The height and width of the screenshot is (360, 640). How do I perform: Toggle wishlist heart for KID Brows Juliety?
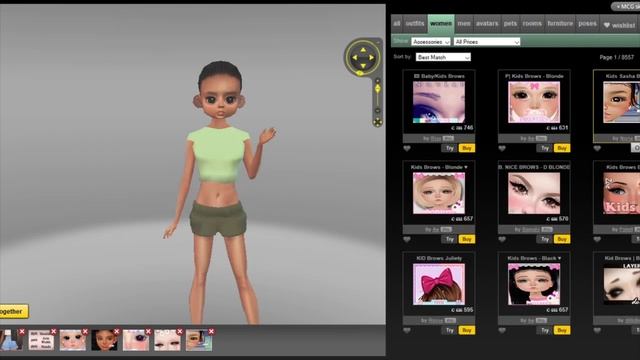[407, 331]
